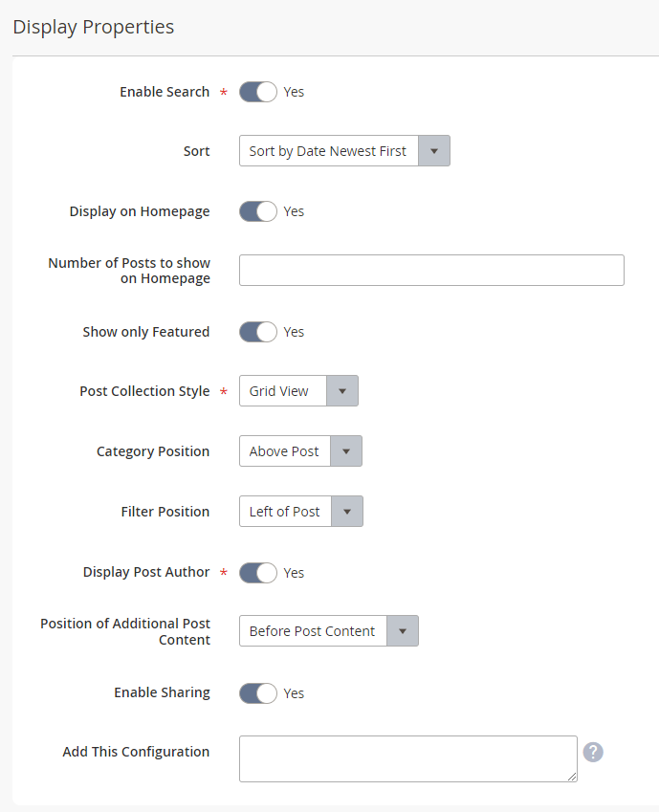Screen dimensions: 659x812
Task: Click the Sort field label
Action: tap(196, 151)
